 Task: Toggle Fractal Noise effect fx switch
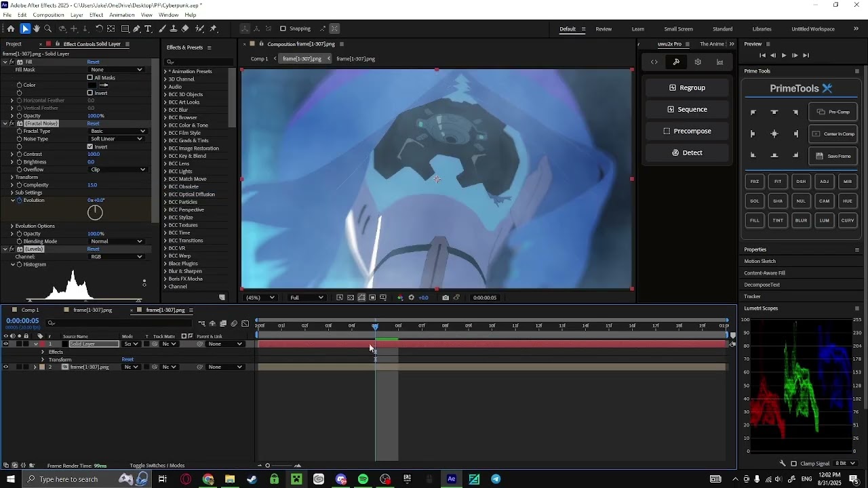point(12,123)
